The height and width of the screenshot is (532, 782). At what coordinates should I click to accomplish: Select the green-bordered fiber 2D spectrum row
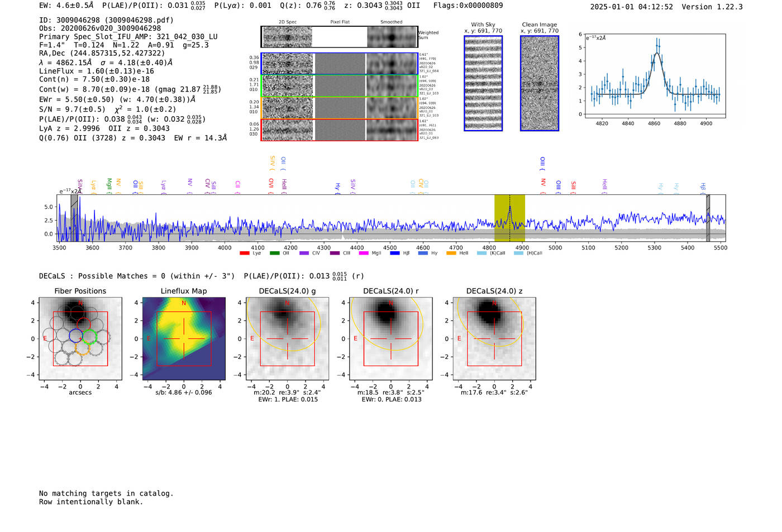pos(339,86)
